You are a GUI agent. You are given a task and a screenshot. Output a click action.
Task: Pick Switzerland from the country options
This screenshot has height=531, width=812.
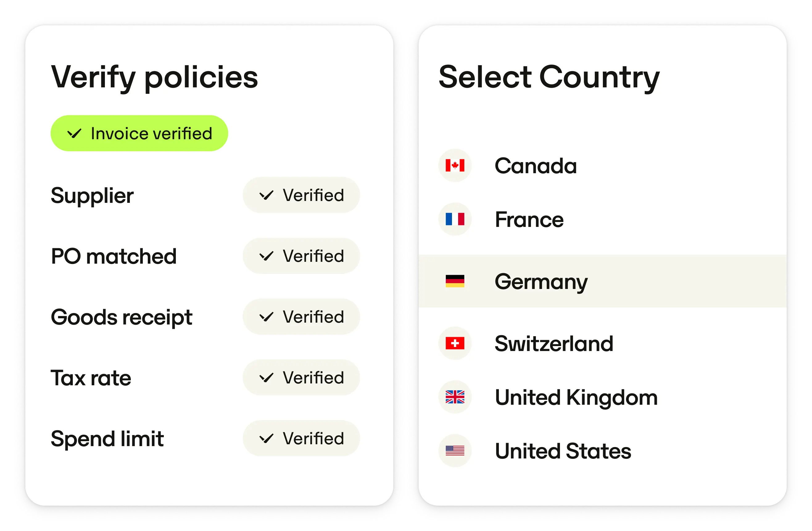point(554,344)
